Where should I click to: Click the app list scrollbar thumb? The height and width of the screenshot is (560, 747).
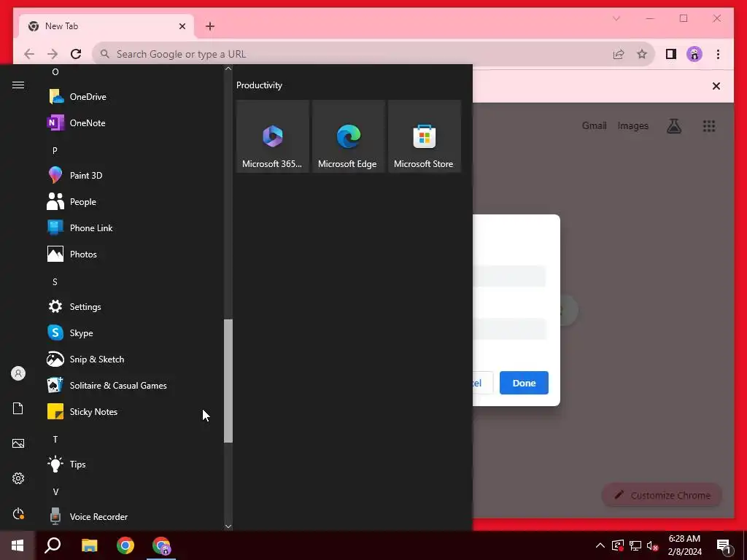[x=228, y=381]
